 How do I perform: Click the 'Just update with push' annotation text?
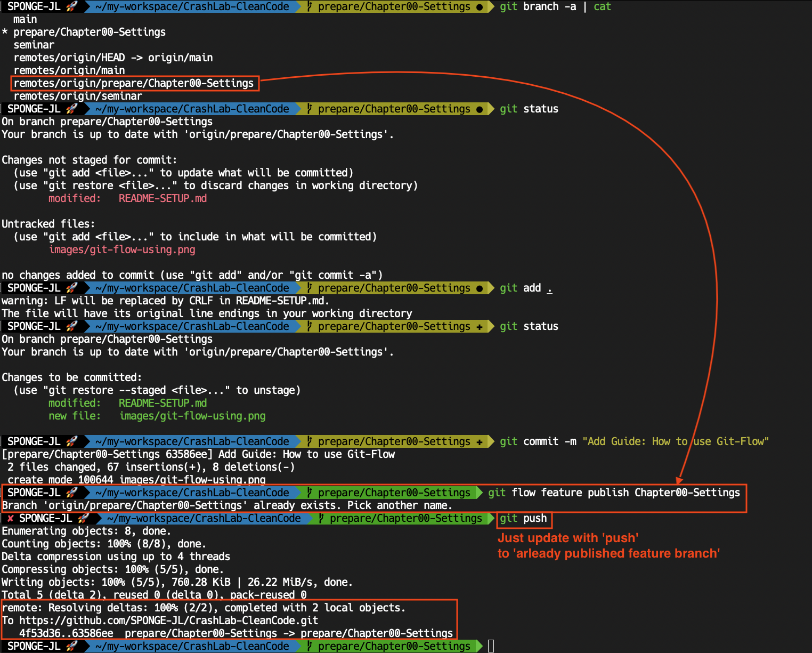[567, 538]
